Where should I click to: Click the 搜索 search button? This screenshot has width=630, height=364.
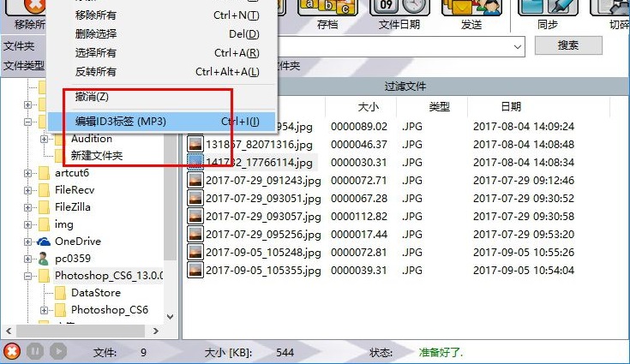click(568, 45)
